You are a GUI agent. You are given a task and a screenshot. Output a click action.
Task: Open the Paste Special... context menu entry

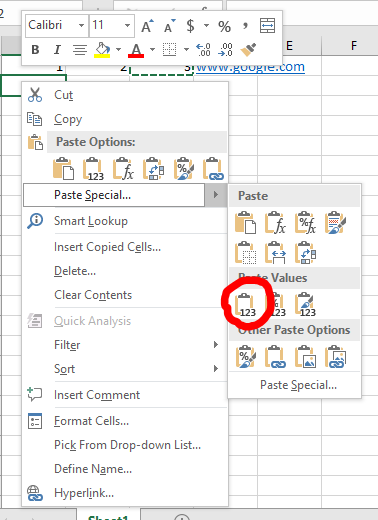114,195
